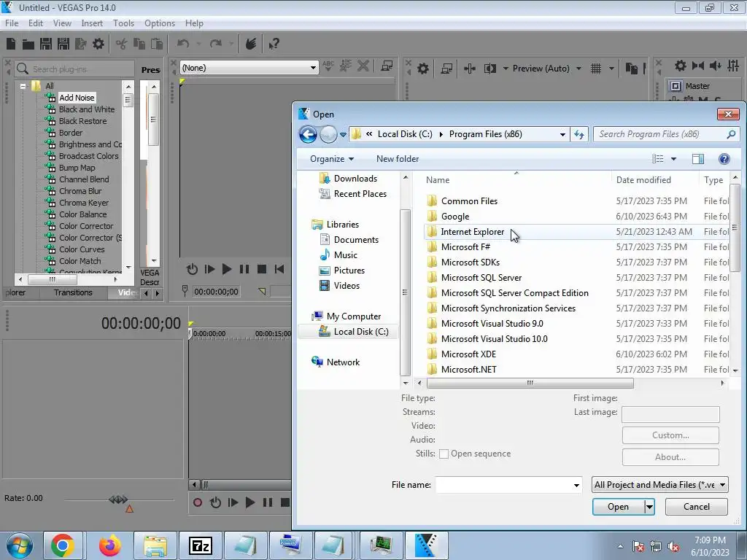Image resolution: width=747 pixels, height=560 pixels.
Task: Open the File menu
Action: (12, 23)
